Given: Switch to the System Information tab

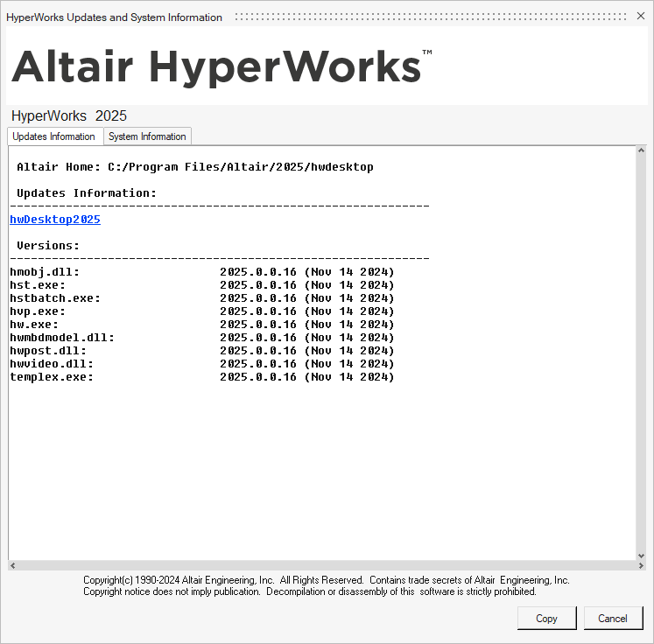Looking at the screenshot, I should coord(147,136).
